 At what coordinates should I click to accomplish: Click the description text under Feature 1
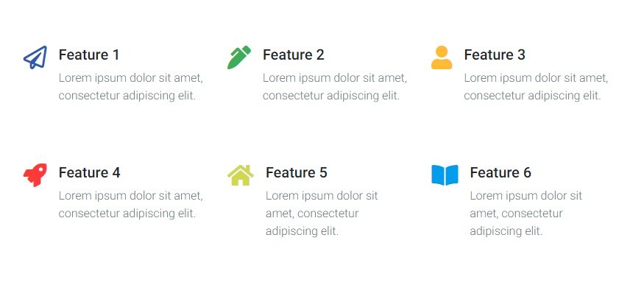tap(130, 86)
